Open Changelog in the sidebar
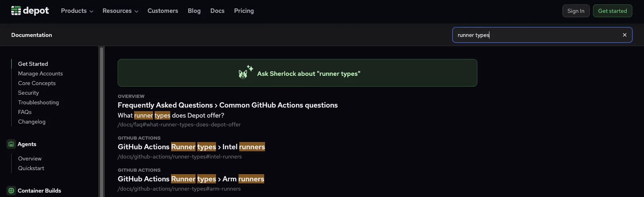 [x=32, y=122]
